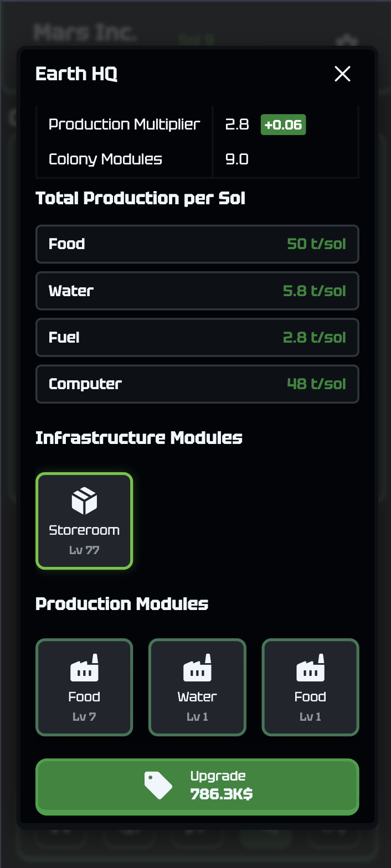Close the Earth HQ dialog
This screenshot has height=868, width=391.
pos(342,74)
